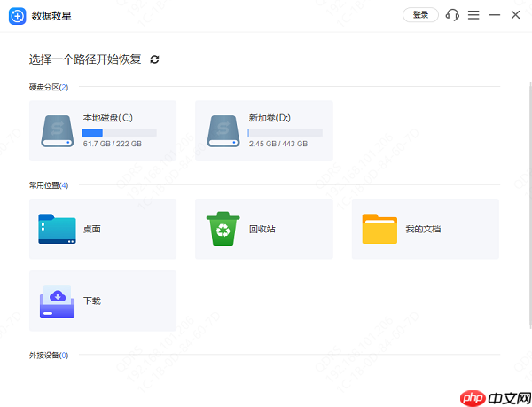Click the 数据救星 app logo icon
Viewport: 532px width, 407px height.
coord(17,15)
